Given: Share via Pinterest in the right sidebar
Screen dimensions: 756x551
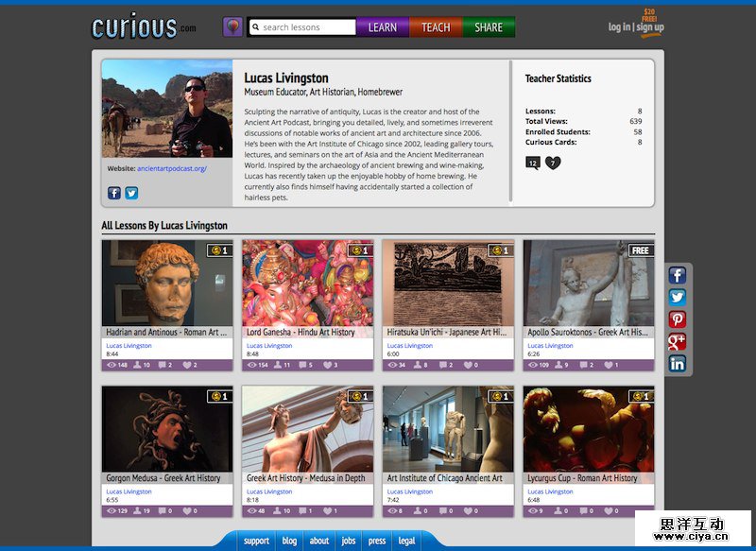Looking at the screenshot, I should [x=678, y=319].
